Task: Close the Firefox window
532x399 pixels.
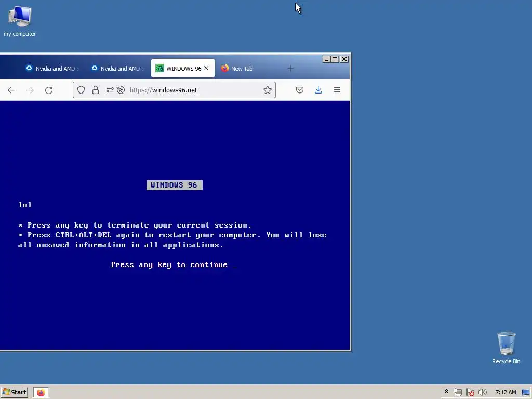Action: (344, 59)
